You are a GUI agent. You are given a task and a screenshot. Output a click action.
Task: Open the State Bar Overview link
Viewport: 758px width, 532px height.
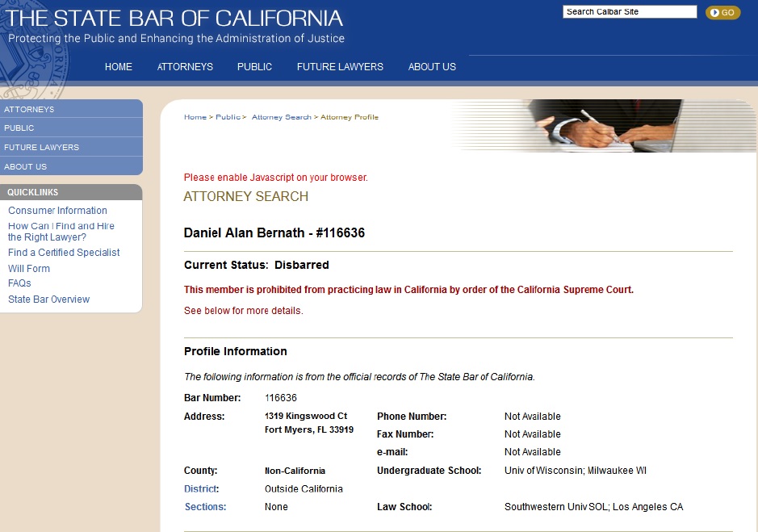[48, 300]
